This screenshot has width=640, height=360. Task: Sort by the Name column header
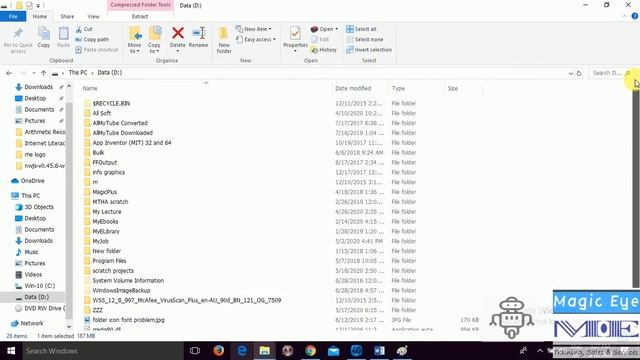pos(90,88)
